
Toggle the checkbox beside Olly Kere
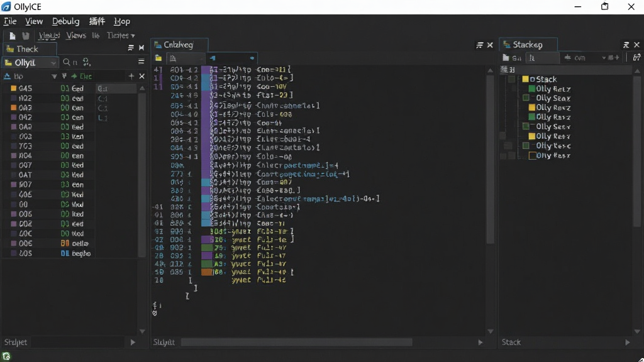point(526,146)
